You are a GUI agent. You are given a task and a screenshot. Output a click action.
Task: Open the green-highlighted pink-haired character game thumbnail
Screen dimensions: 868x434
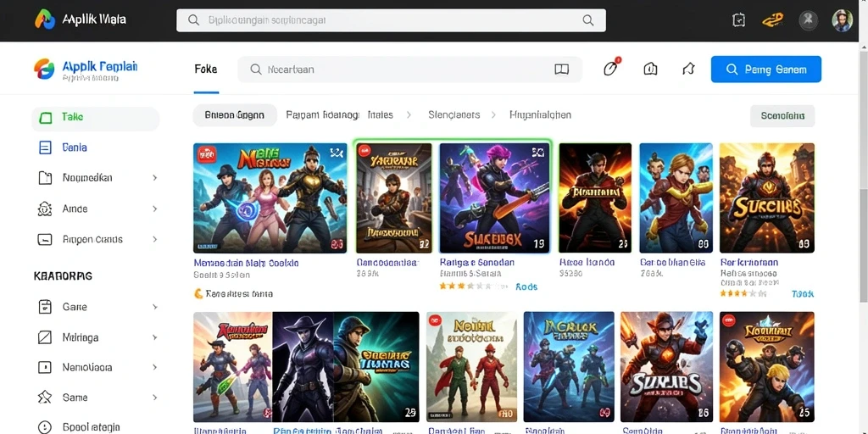(x=495, y=198)
